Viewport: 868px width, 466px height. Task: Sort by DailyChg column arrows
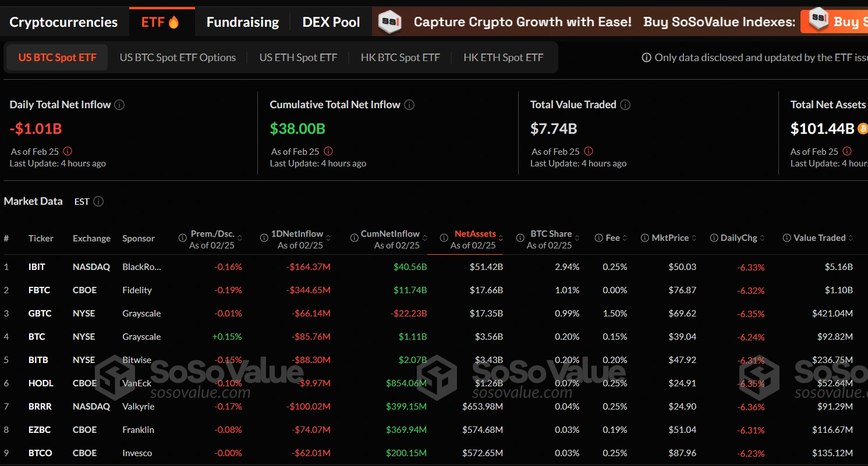(763, 238)
